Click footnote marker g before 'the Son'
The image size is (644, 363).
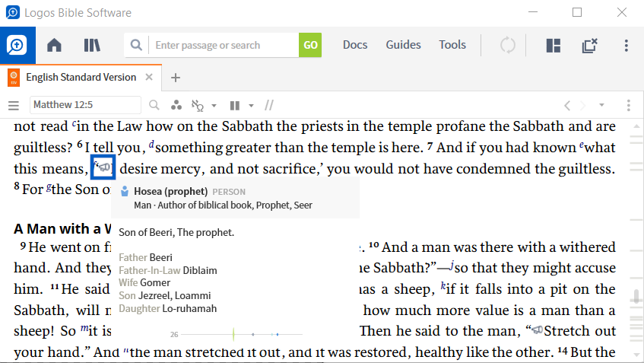[49, 188]
